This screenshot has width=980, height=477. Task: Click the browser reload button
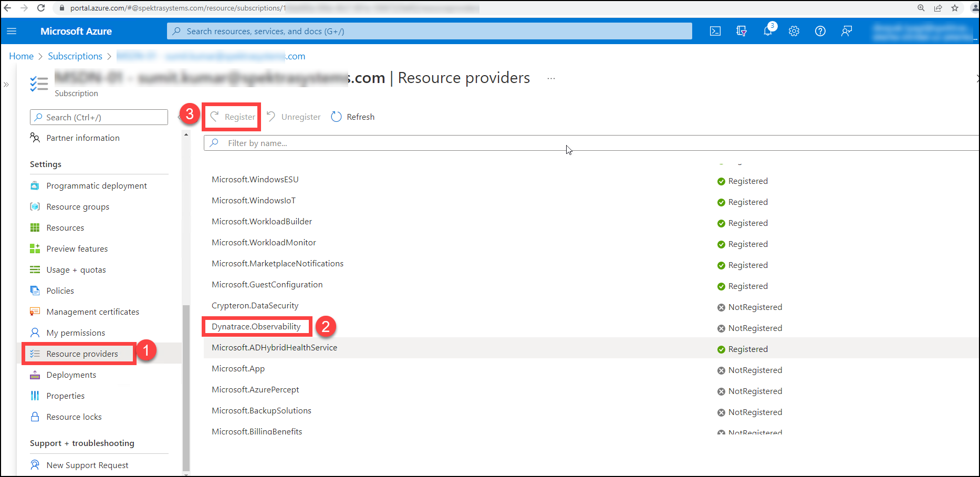click(x=41, y=8)
